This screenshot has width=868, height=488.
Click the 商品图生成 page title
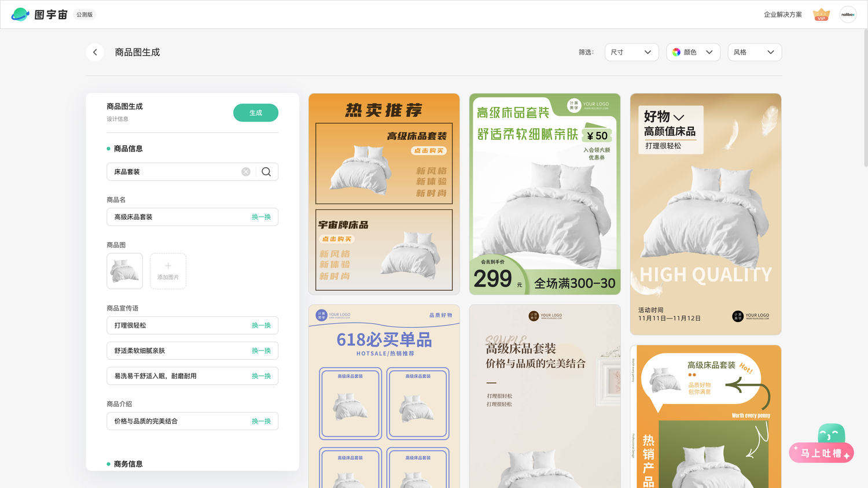point(137,52)
